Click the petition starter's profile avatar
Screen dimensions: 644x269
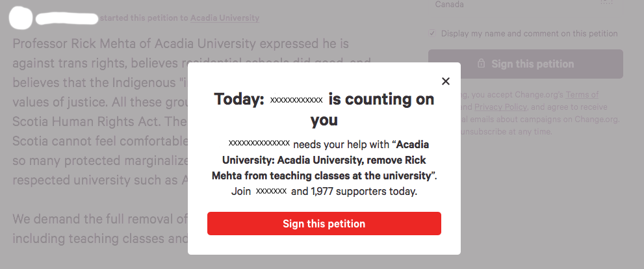22,18
